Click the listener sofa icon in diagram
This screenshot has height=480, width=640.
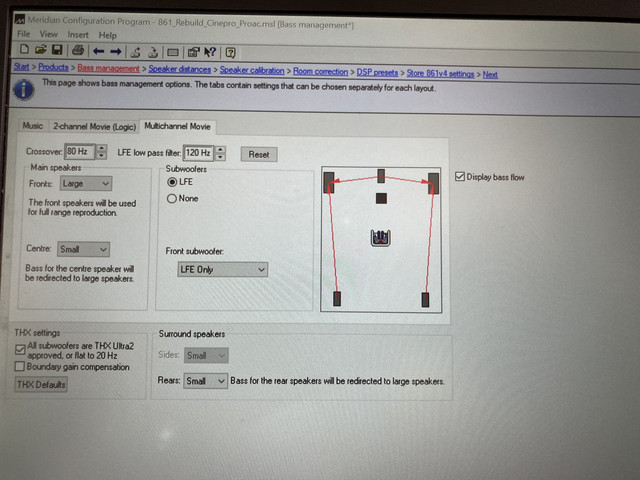[x=380, y=237]
